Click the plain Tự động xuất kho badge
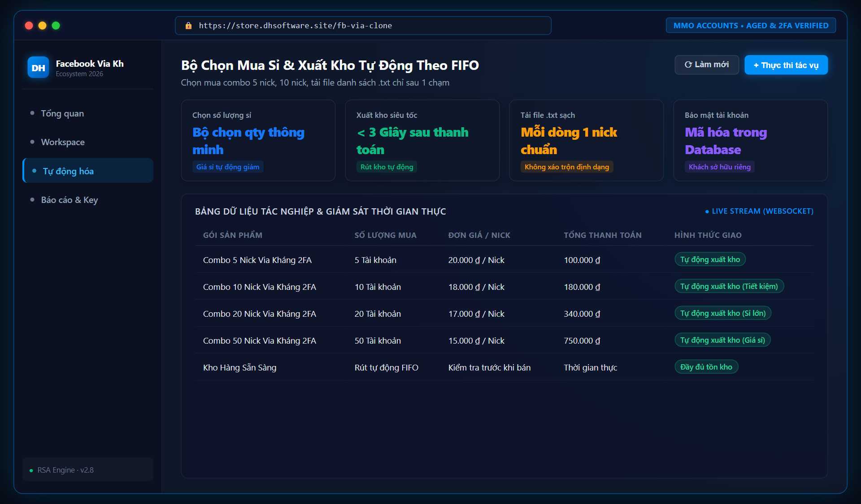The width and height of the screenshot is (861, 504). pyautogui.click(x=710, y=259)
